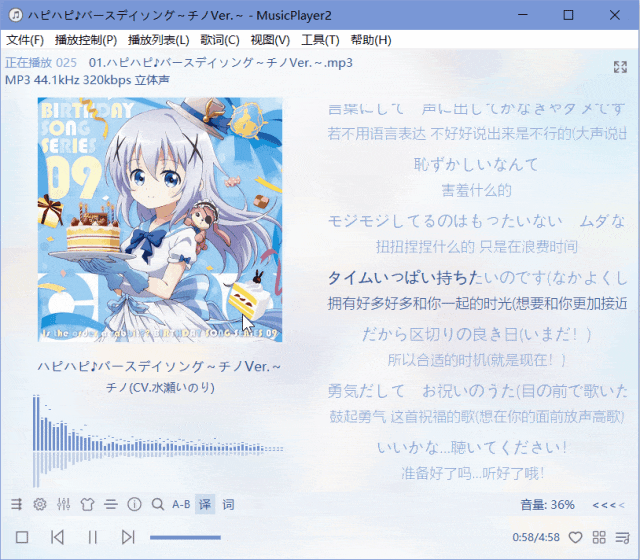Viewport: 640px width, 560px height.
Task: Click current lyric タイムいっぱい持ちたいのです
Action: tap(478, 278)
